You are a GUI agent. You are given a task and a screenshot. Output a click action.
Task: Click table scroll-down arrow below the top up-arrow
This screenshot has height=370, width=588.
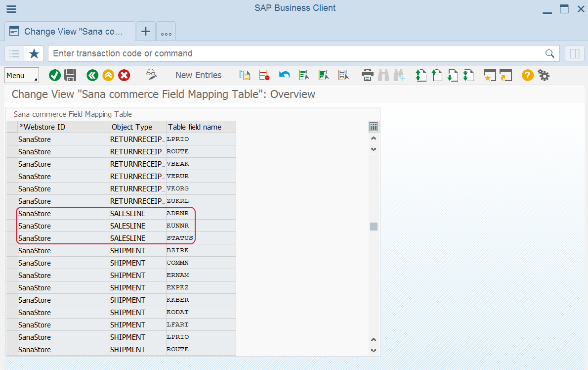pyautogui.click(x=374, y=149)
